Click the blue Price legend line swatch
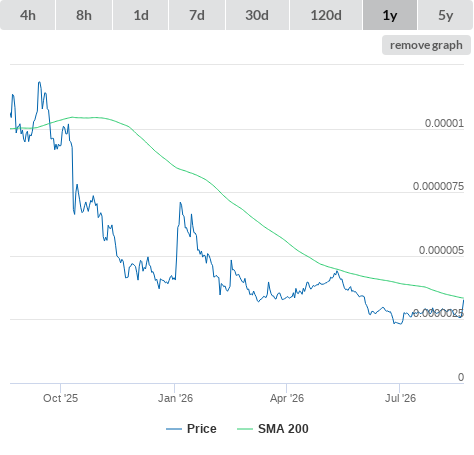The height and width of the screenshot is (455, 474). pos(174,429)
